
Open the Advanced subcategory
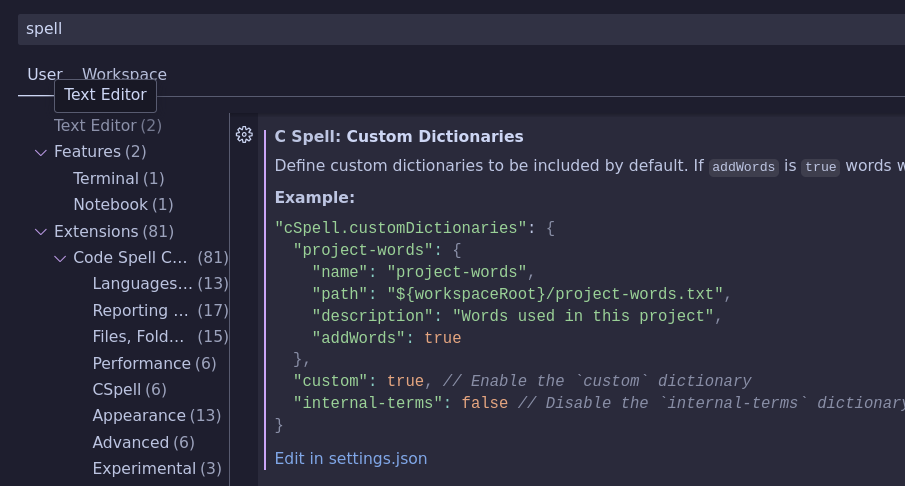tap(130, 442)
